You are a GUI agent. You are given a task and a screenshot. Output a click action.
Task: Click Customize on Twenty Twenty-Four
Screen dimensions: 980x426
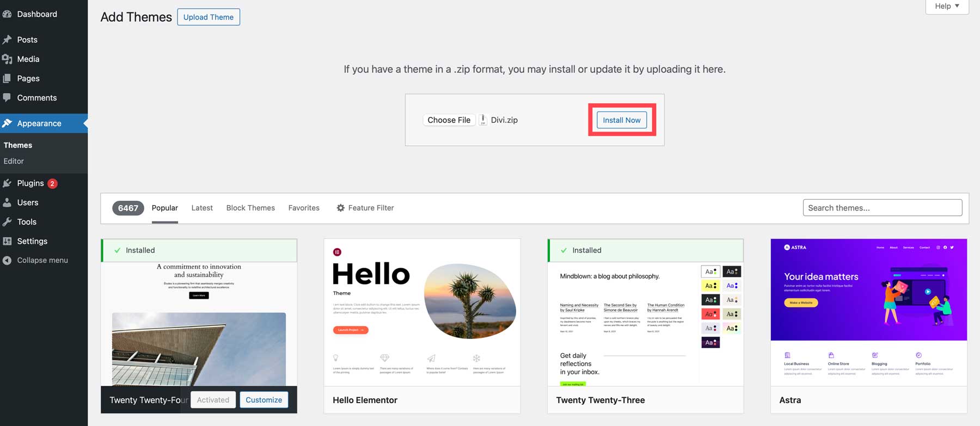click(264, 400)
